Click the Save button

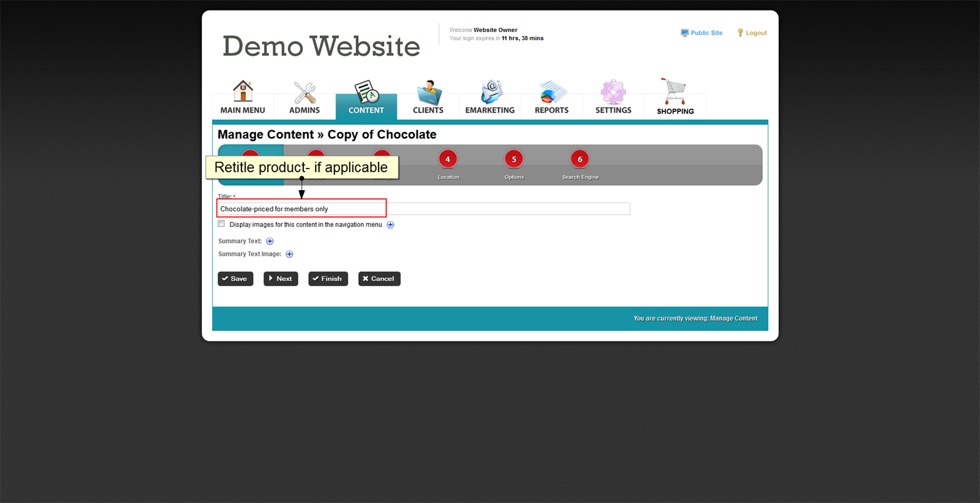point(235,279)
